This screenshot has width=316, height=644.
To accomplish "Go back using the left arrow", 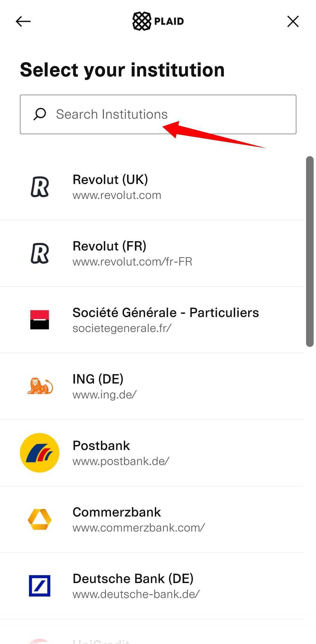I will coord(23,21).
